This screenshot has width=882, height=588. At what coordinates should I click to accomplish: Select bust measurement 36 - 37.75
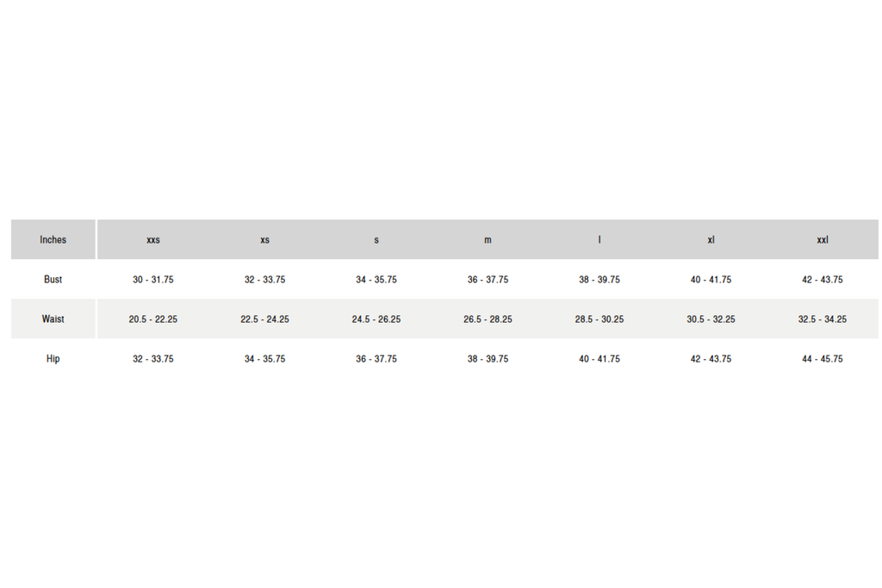click(488, 280)
